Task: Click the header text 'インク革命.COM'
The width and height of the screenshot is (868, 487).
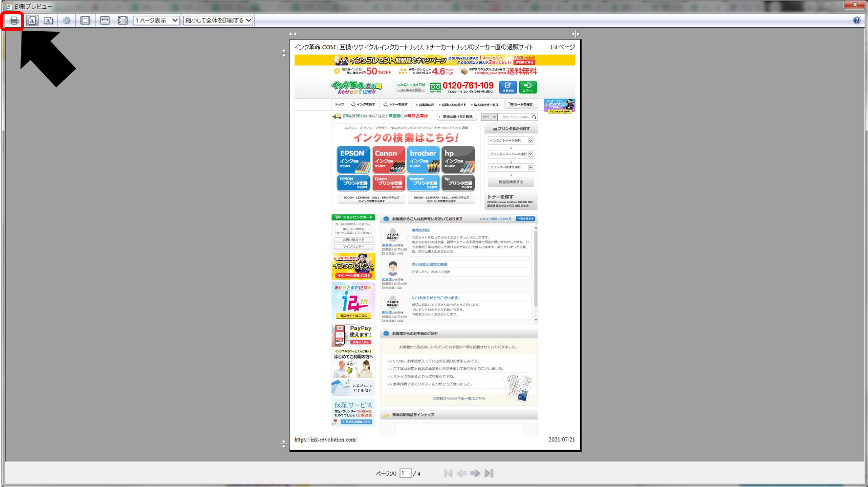Action: click(x=315, y=47)
